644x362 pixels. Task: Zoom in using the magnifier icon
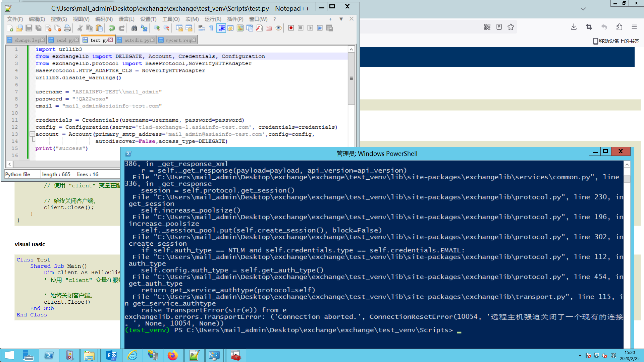157,28
